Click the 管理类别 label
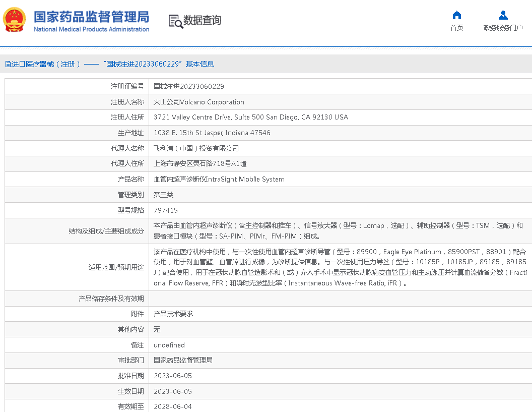 [130, 195]
